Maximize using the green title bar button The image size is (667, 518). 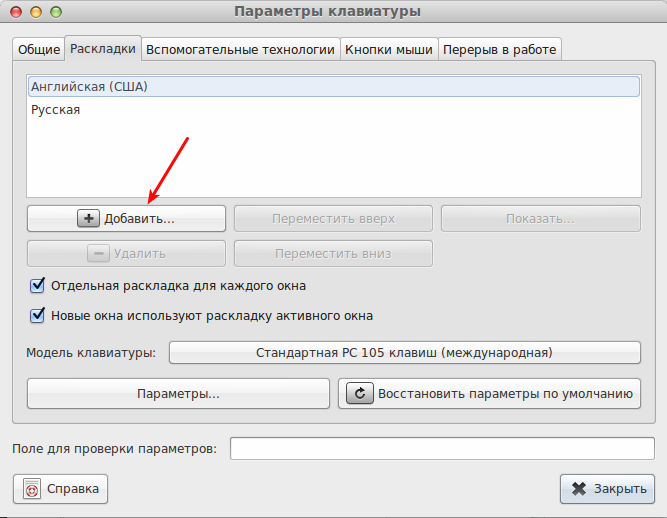[56, 12]
